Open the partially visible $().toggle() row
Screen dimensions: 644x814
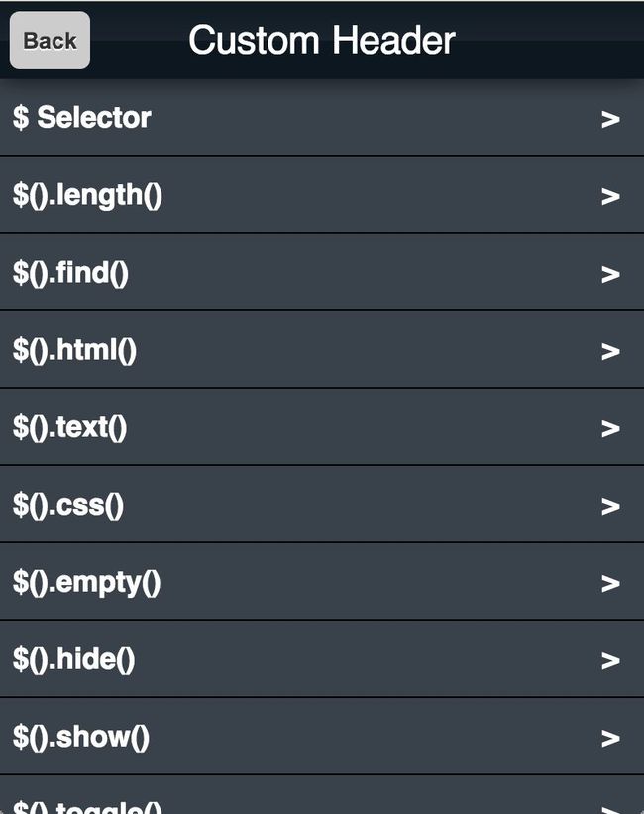click(x=322, y=795)
